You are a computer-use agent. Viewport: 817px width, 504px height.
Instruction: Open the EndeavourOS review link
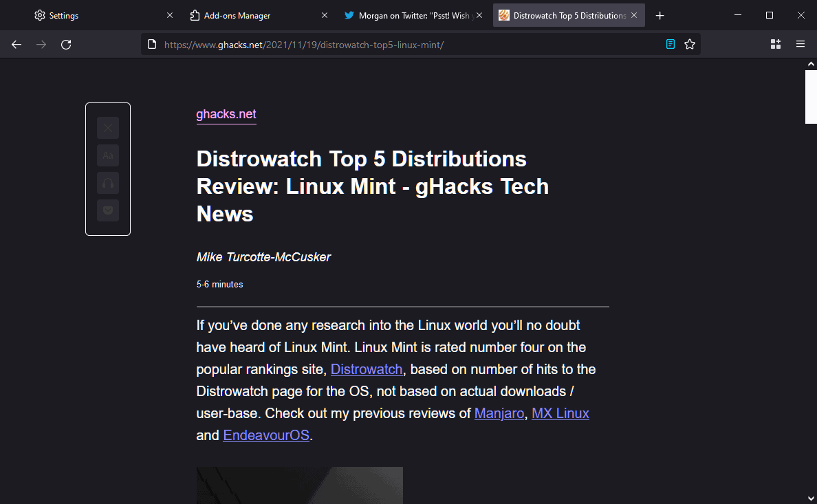[266, 435]
